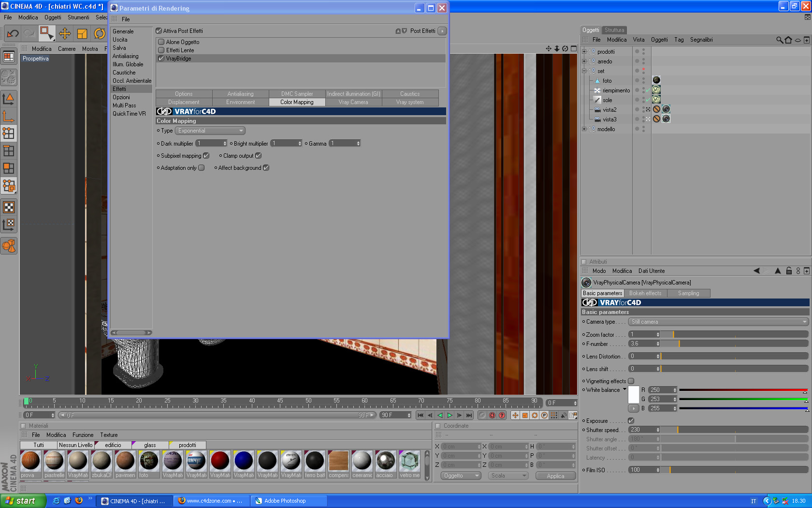
Task: Click the home icon in Object manager
Action: [788, 40]
